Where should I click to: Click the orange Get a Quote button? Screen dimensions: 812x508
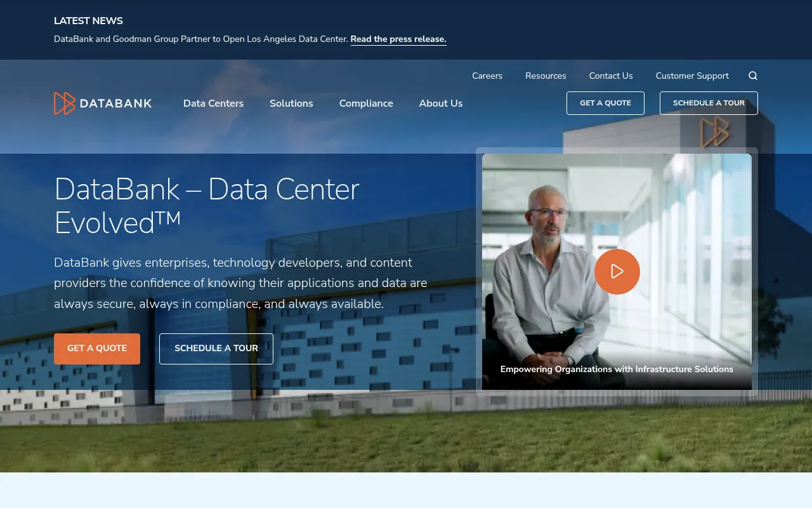(x=97, y=349)
